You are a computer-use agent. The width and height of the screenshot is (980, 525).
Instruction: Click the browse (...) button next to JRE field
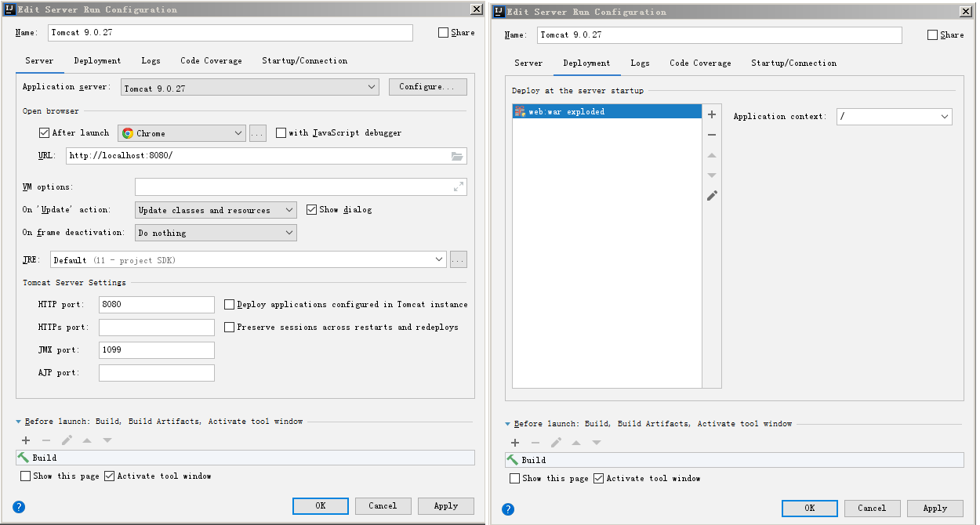pyautogui.click(x=459, y=259)
